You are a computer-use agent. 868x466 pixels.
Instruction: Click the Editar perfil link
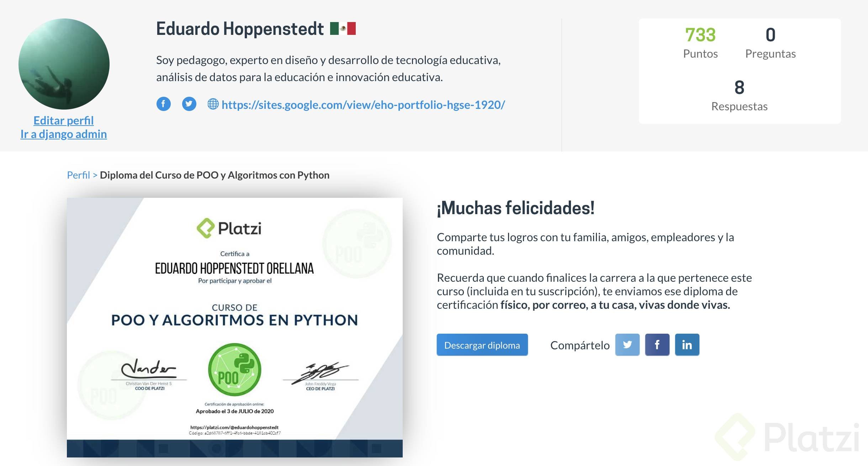coord(64,121)
